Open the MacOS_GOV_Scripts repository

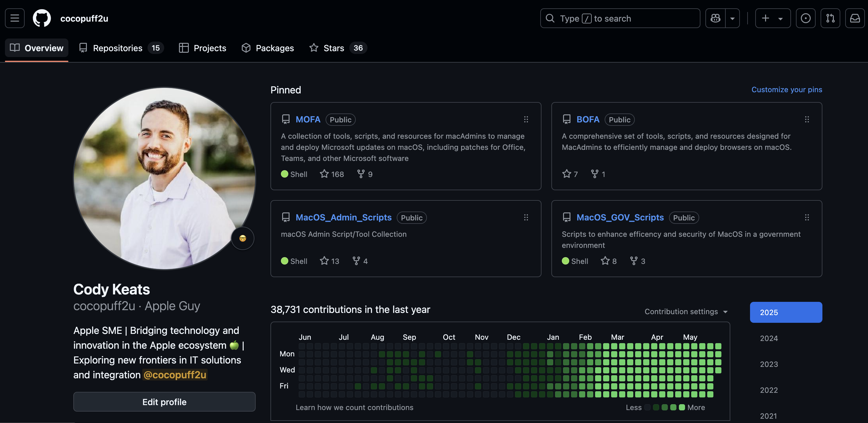pos(620,218)
